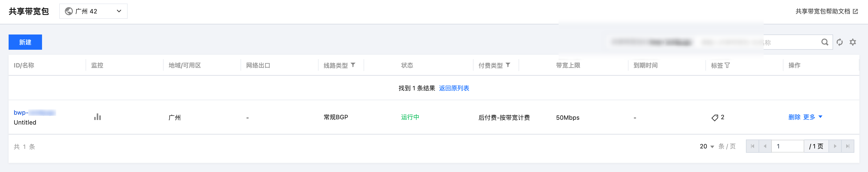The height and width of the screenshot is (172, 868).
Task: Filter by 标签 column
Action: 727,65
